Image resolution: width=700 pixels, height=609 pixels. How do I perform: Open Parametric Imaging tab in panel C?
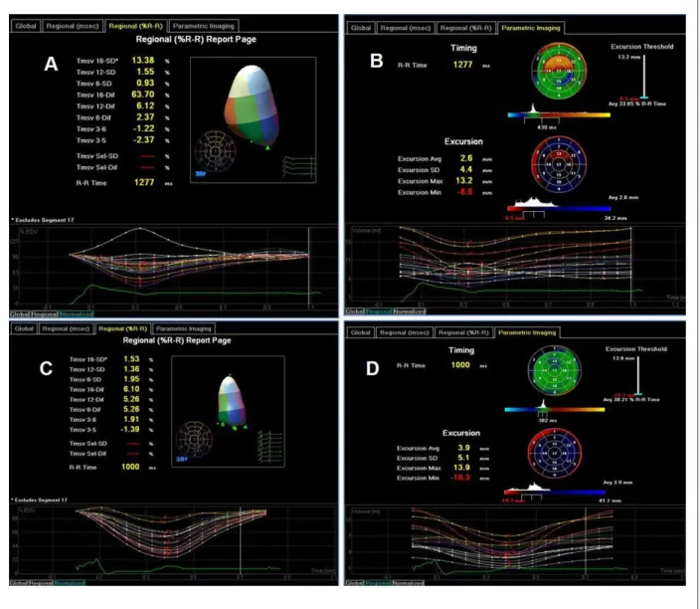click(x=184, y=328)
